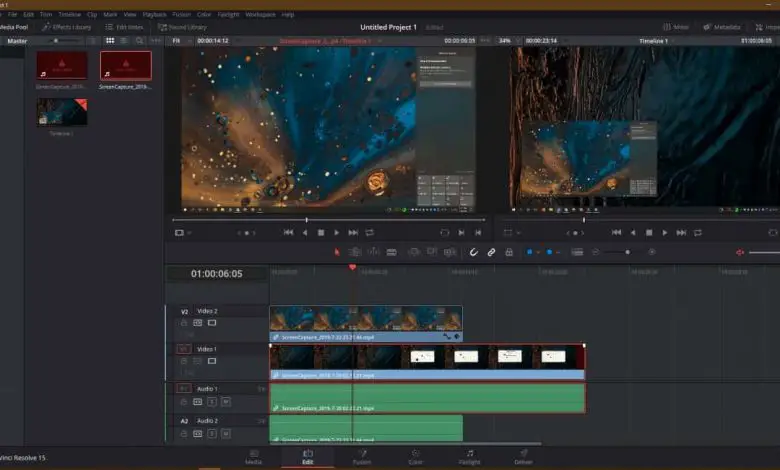Stop playback in the source viewer
This screenshot has width=780, height=470.
click(321, 232)
